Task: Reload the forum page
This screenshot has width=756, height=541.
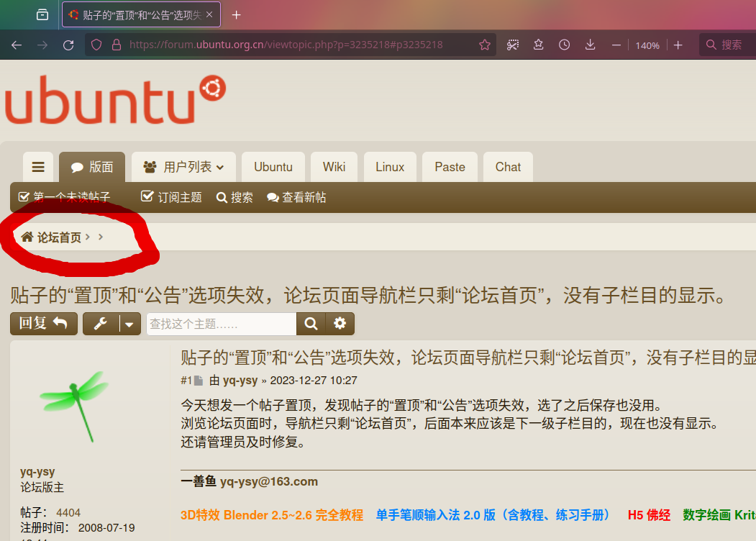Action: [68, 45]
